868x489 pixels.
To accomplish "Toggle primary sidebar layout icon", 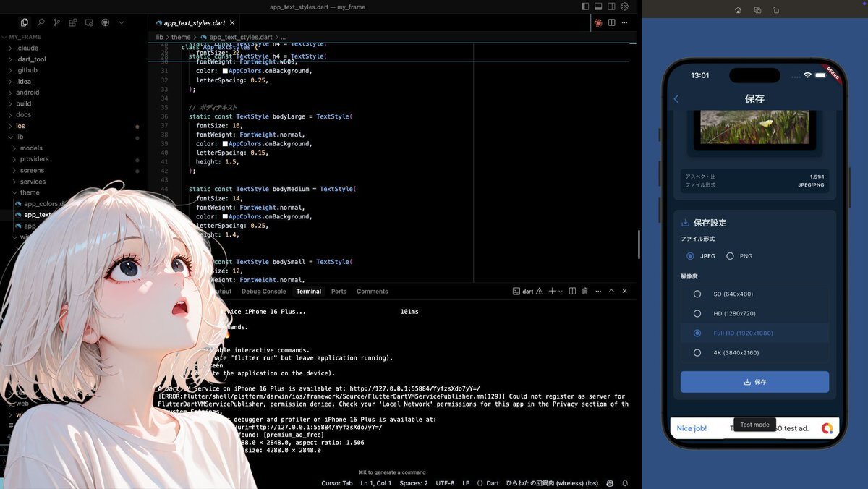I will tap(585, 7).
